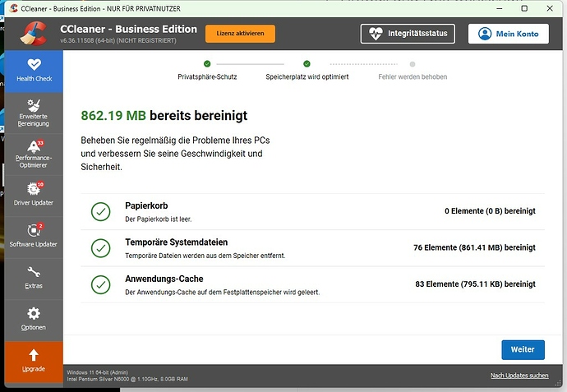Screen dimensions: 567x392
Task: Click the '76 Elemente (861.41 MB) bereinigt' text
Action: (474, 247)
